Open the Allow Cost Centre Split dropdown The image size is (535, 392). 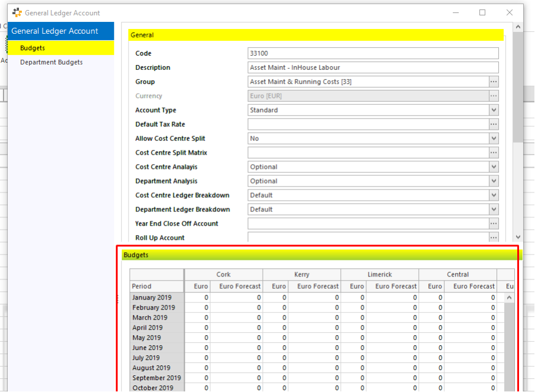click(493, 138)
